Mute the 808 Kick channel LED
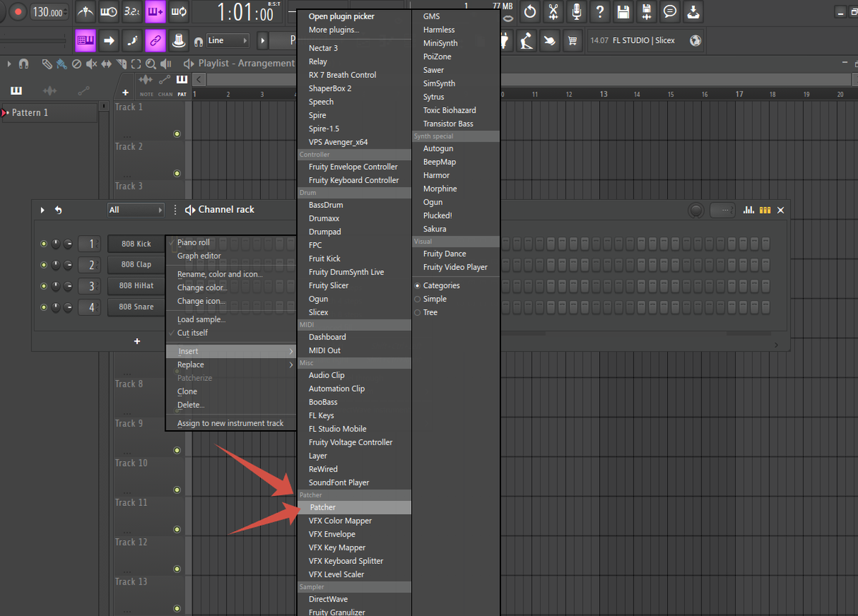Viewport: 858px width, 616px height. coord(44,244)
